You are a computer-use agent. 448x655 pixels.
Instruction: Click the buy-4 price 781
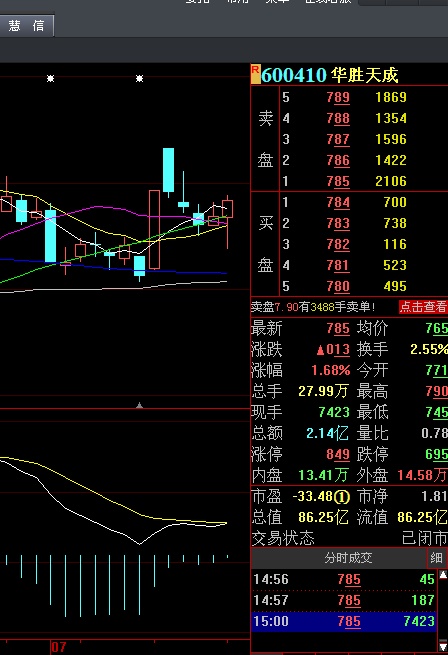click(x=338, y=265)
